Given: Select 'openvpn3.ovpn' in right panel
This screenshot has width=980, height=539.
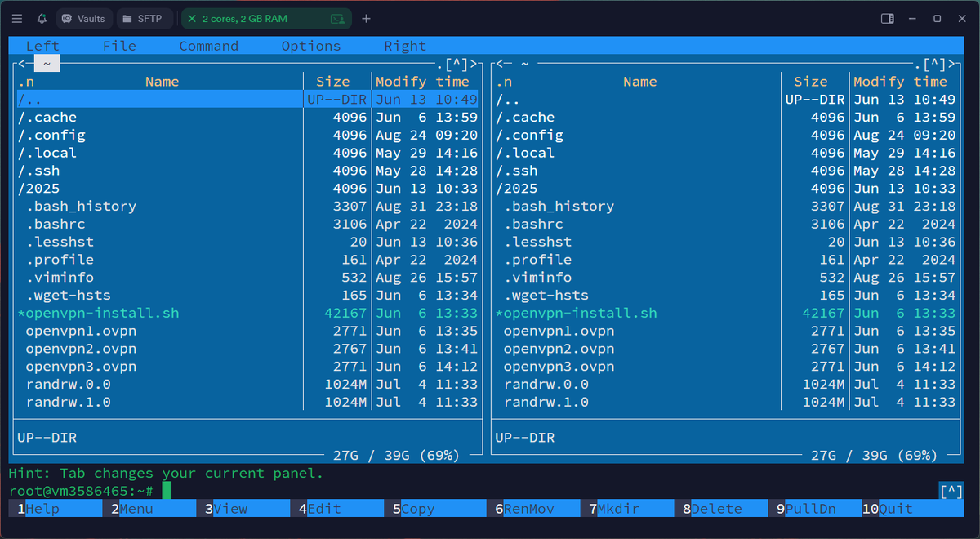Looking at the screenshot, I should [x=725, y=367].
